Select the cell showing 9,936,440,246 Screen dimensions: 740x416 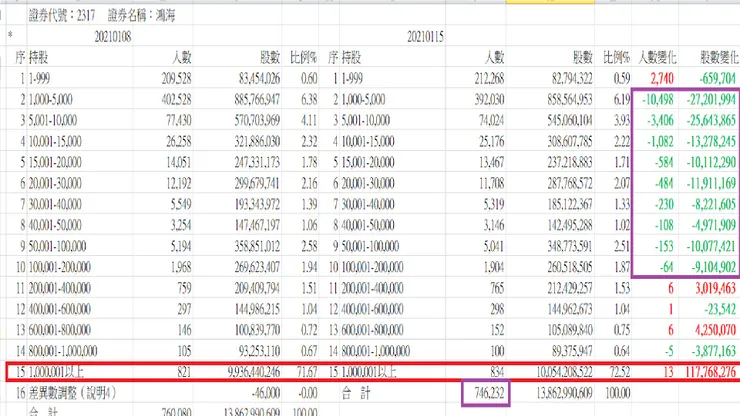tap(254, 372)
